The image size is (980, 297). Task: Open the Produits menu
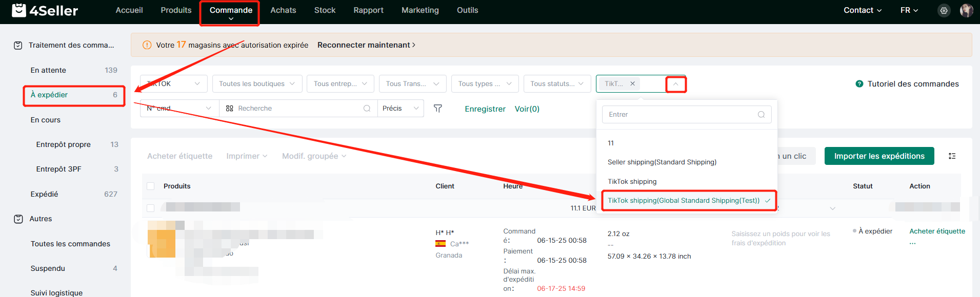pyautogui.click(x=176, y=10)
